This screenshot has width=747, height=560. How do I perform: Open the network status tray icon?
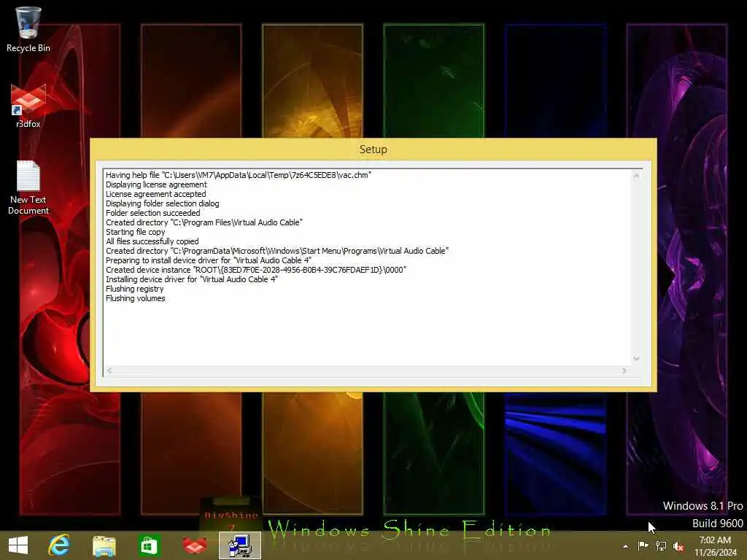(x=661, y=545)
